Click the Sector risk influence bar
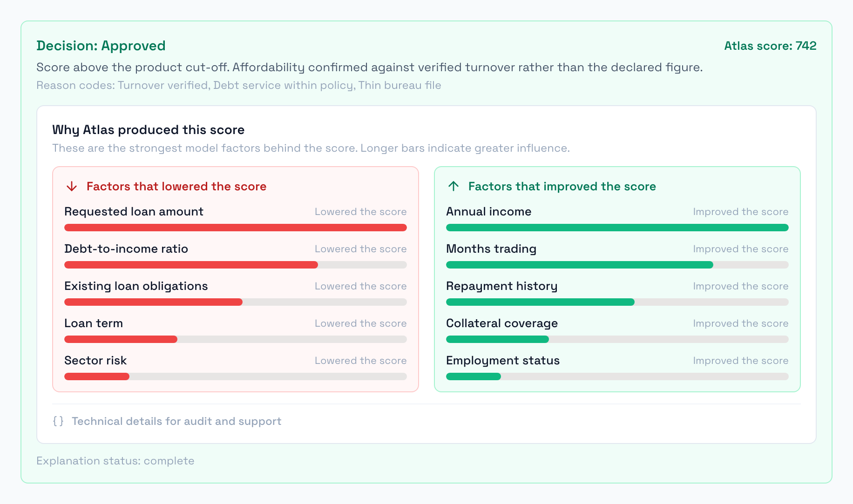 (236, 376)
